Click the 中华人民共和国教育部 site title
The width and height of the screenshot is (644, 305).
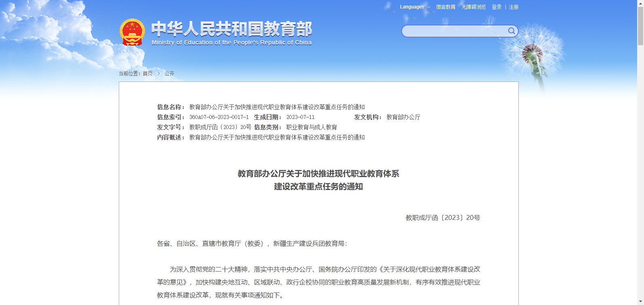[232, 29]
